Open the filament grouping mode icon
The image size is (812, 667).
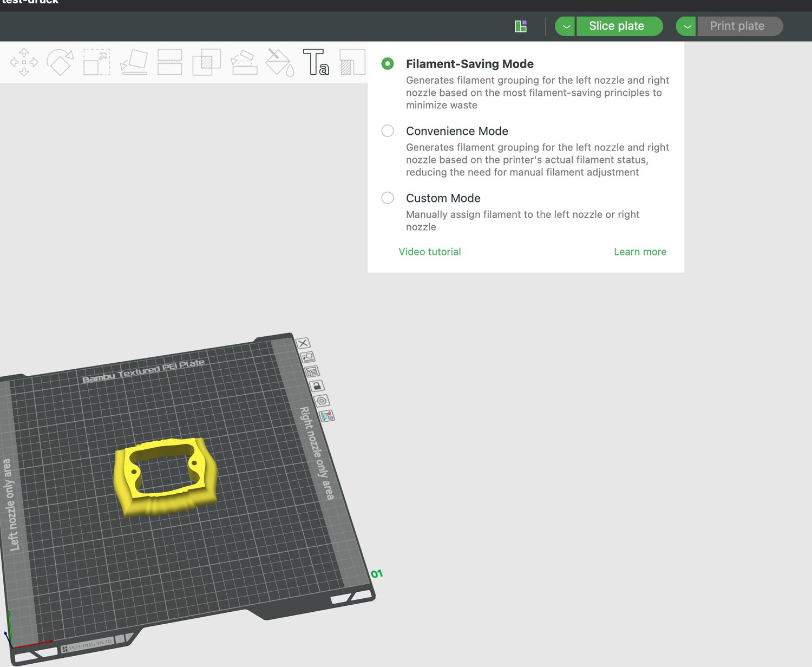(x=521, y=26)
